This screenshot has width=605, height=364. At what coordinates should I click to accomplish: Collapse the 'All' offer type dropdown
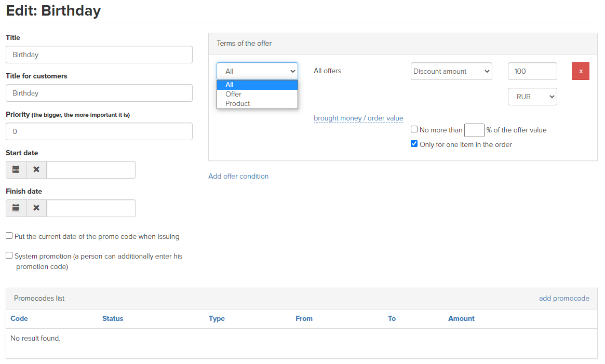pos(257,71)
